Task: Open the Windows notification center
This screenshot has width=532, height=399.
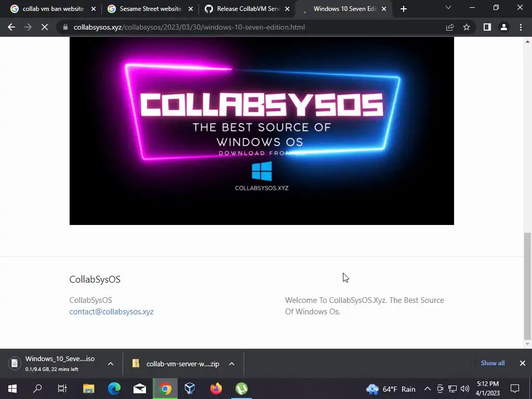Action: coord(515,389)
